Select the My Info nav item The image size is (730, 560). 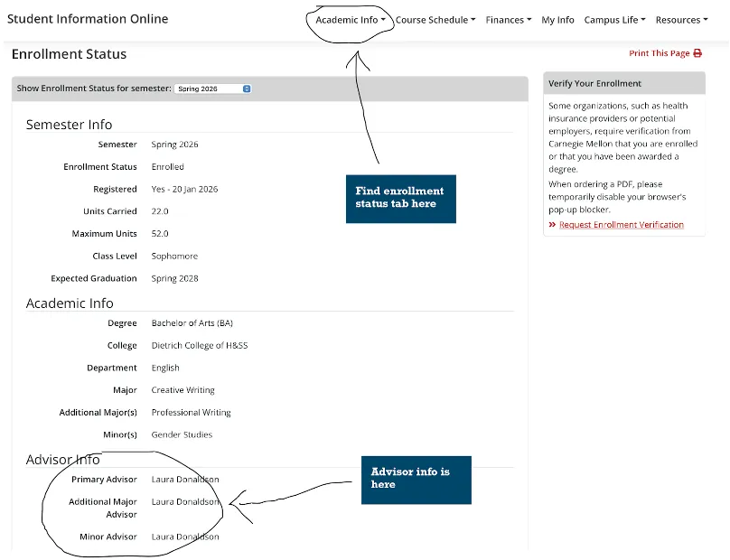[557, 20]
